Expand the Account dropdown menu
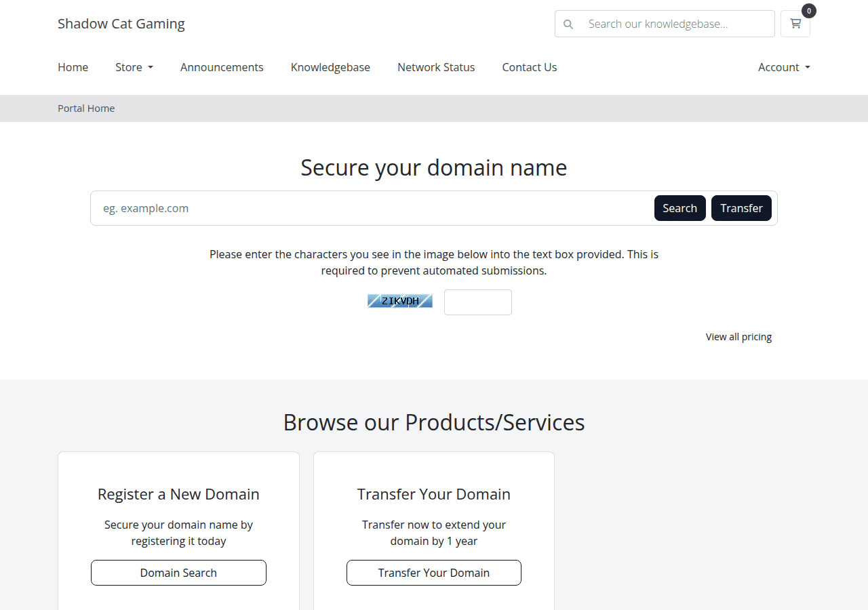Screen dimensions: 868x610 pyautogui.click(x=784, y=67)
